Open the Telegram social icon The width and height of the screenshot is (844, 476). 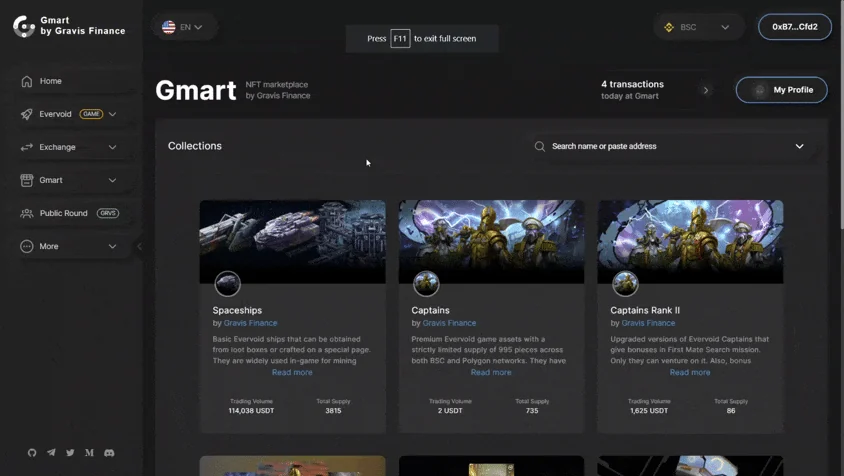51,453
